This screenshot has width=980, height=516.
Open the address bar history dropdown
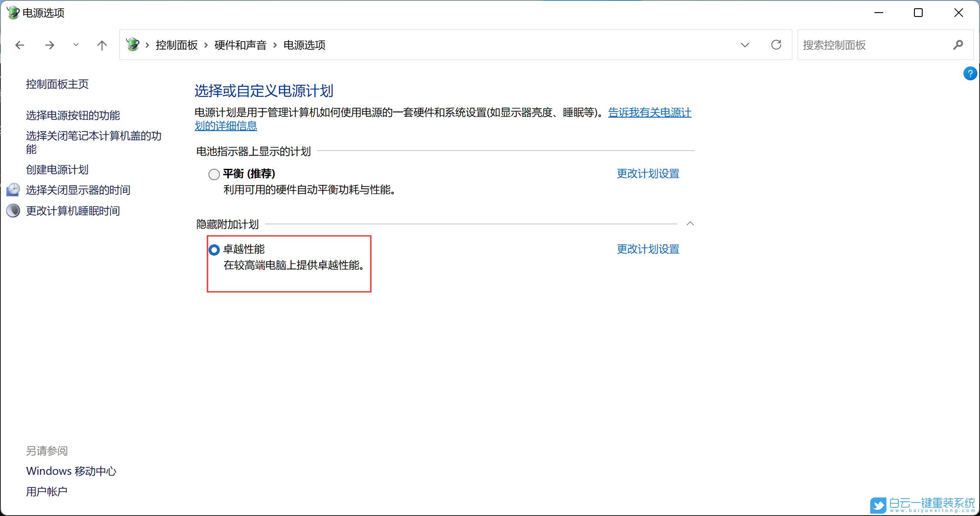(x=745, y=45)
